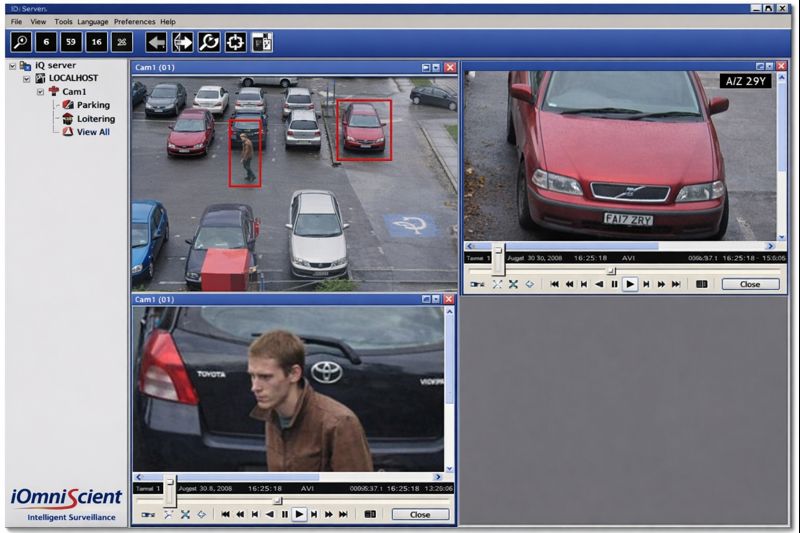Pause the pedestrian clip
This screenshot has height=533, width=800.
click(285, 514)
